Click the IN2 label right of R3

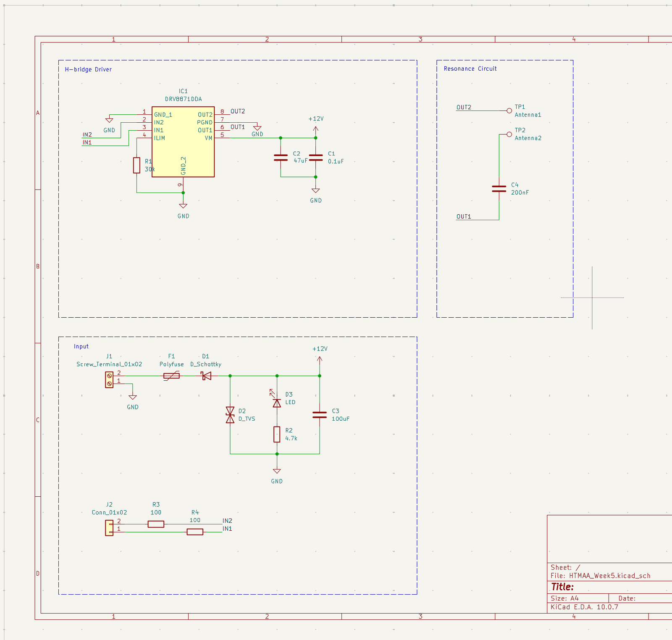coord(227,521)
